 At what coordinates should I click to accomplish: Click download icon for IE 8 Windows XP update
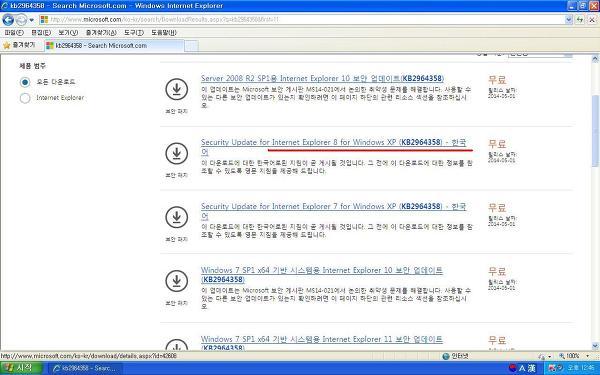(176, 153)
